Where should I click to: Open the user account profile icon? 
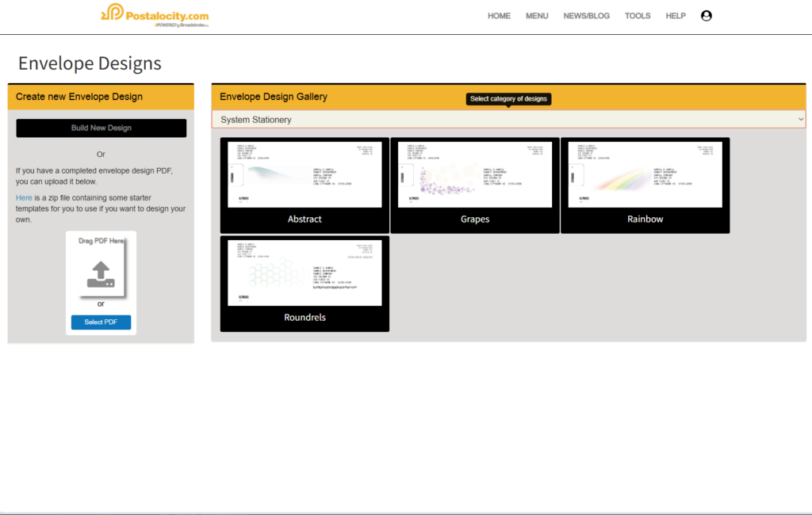[706, 16]
